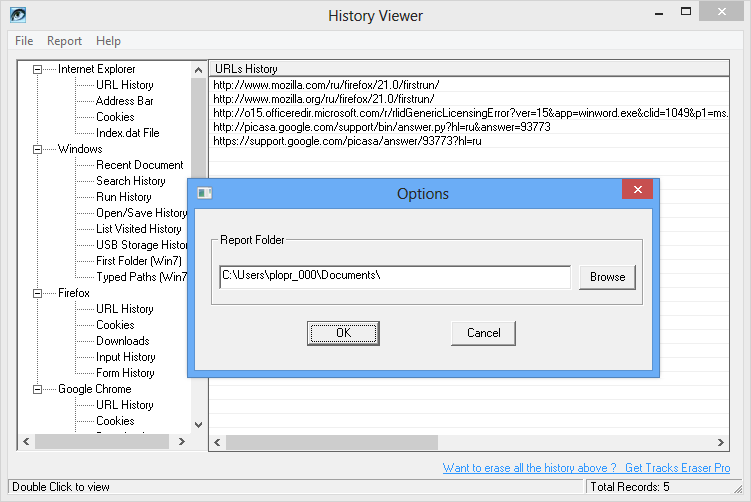Click the URL list scroll right arrow
Screen dimensions: 751x502
click(720, 443)
